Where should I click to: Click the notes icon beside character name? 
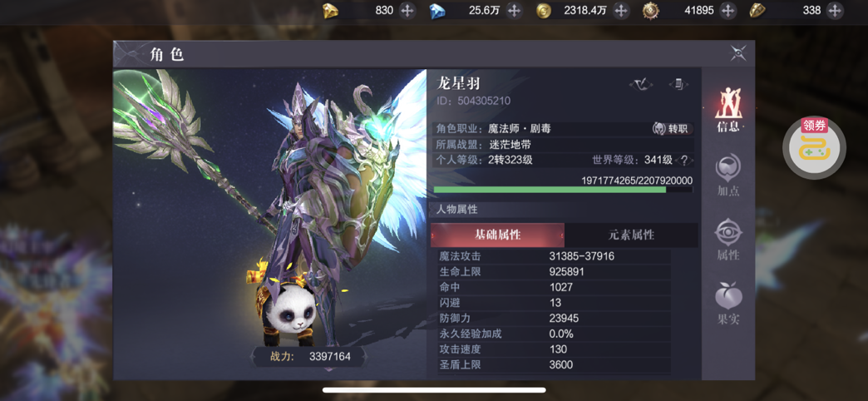(x=678, y=84)
